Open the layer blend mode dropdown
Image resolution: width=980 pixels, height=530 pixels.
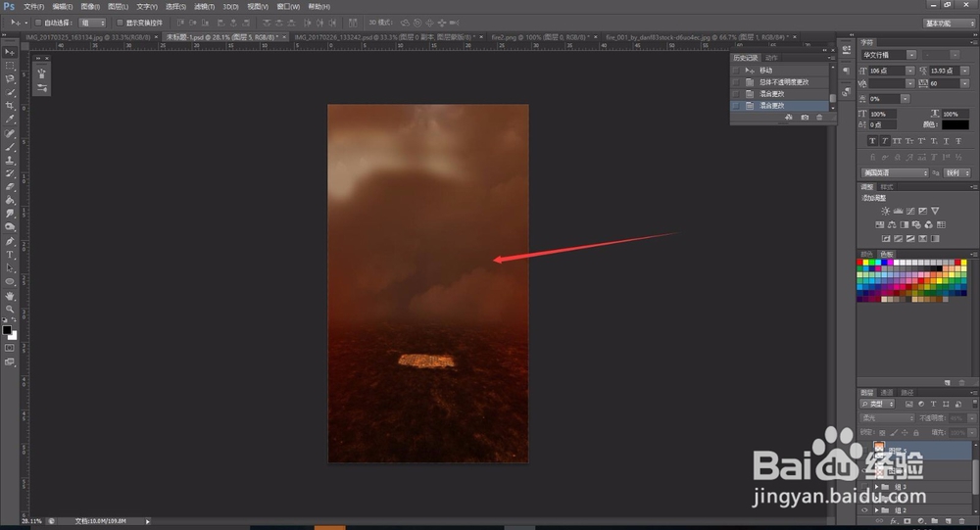pos(887,417)
